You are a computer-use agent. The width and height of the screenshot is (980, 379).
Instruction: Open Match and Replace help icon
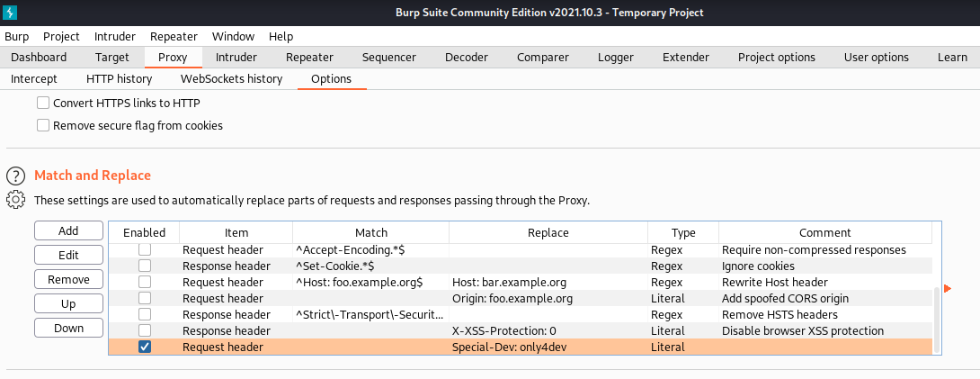[x=14, y=176]
